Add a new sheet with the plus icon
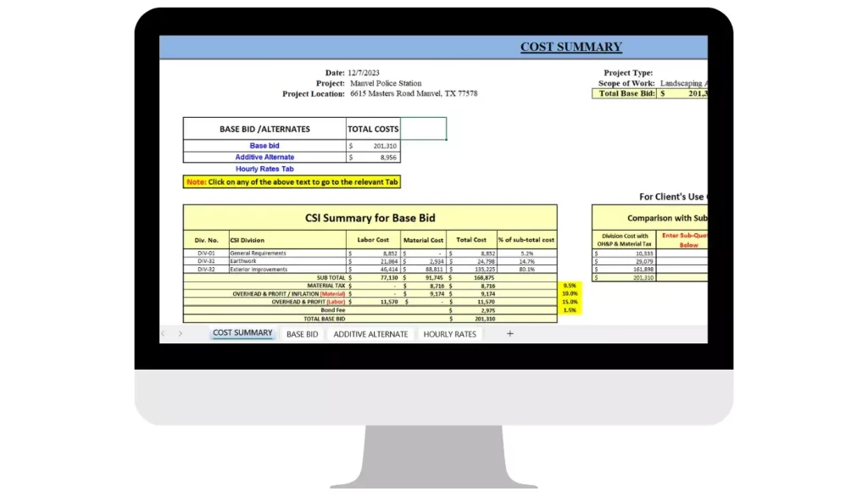Viewport: 868px width, 496px height. (509, 333)
